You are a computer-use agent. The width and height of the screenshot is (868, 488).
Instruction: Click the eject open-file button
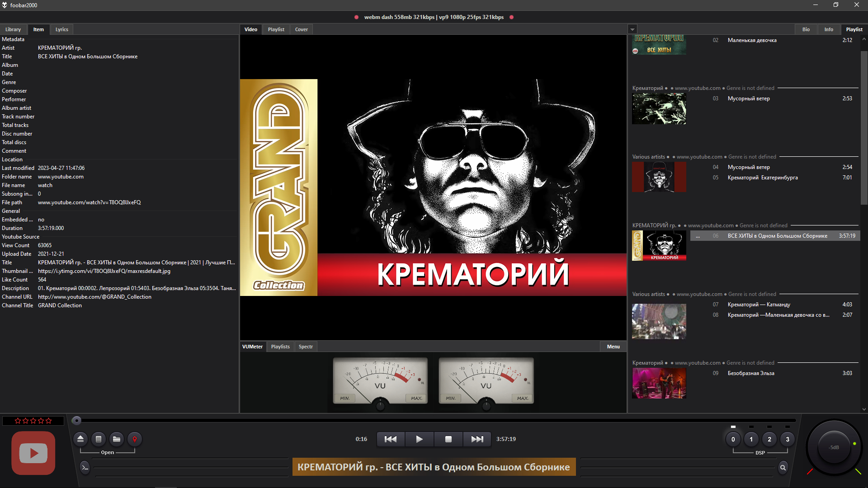80,439
